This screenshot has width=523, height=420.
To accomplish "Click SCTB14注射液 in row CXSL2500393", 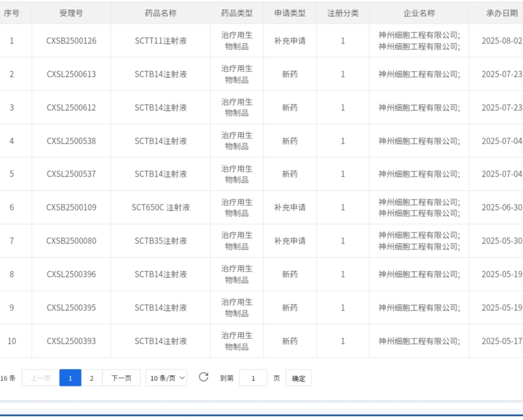I will pos(161,341).
